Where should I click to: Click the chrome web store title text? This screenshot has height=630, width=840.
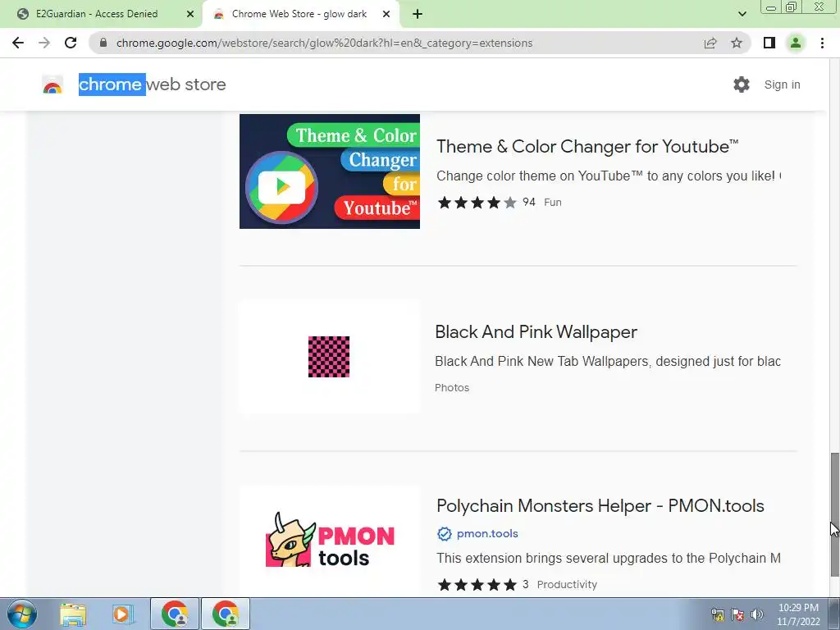[152, 84]
